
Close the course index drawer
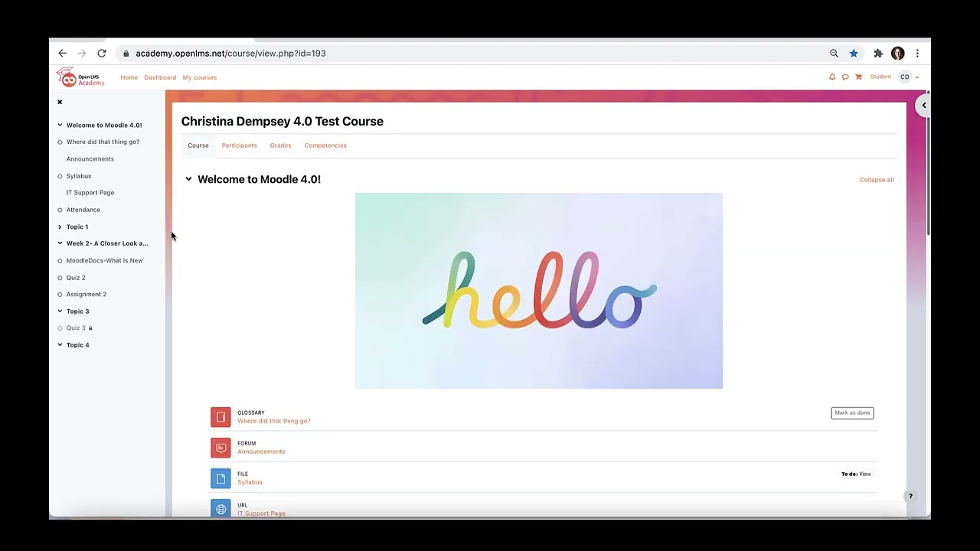(60, 102)
